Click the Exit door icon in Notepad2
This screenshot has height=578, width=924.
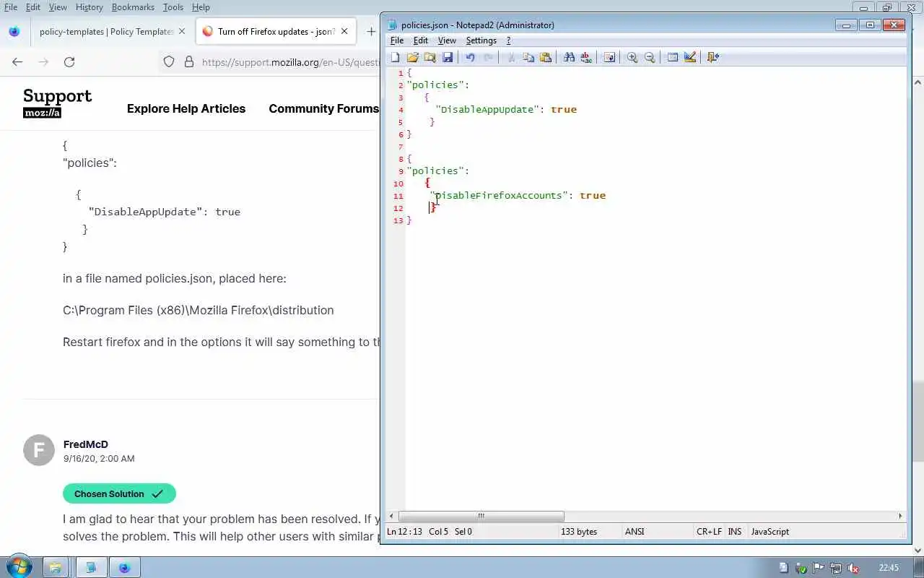713,57
